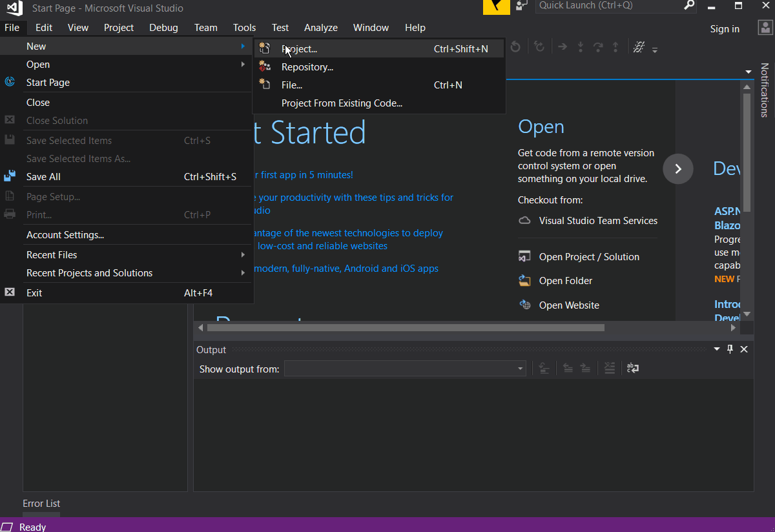Click the Open Folder icon
The image size is (775, 532).
[x=525, y=280]
